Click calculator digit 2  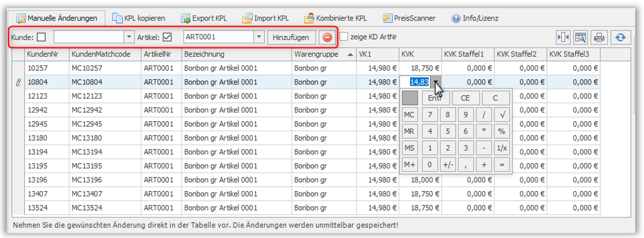447,148
